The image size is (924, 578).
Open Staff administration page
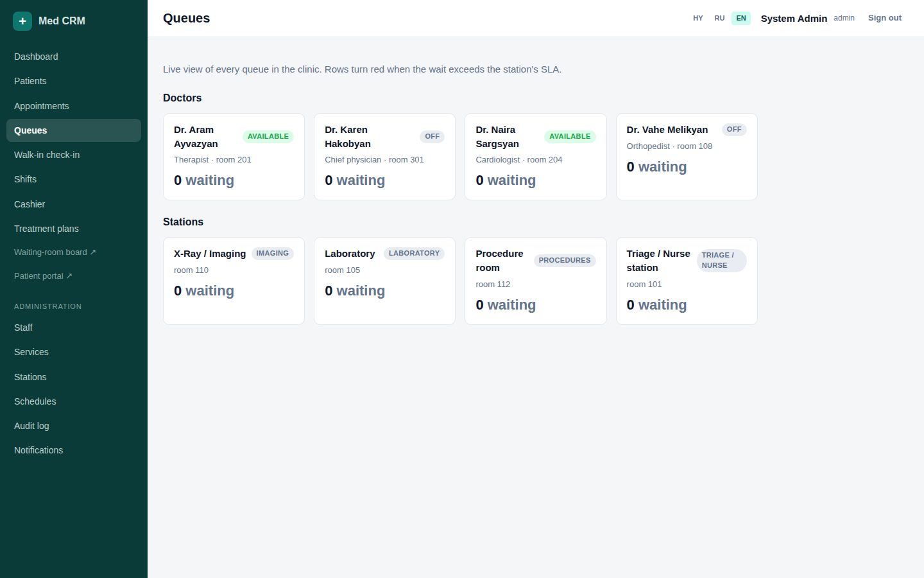(x=74, y=328)
